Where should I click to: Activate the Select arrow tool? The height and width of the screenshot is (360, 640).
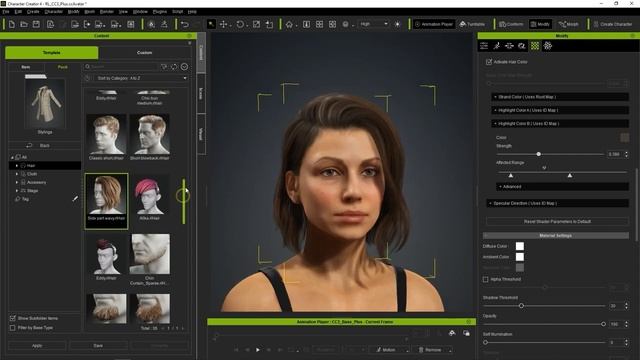click(x=211, y=24)
